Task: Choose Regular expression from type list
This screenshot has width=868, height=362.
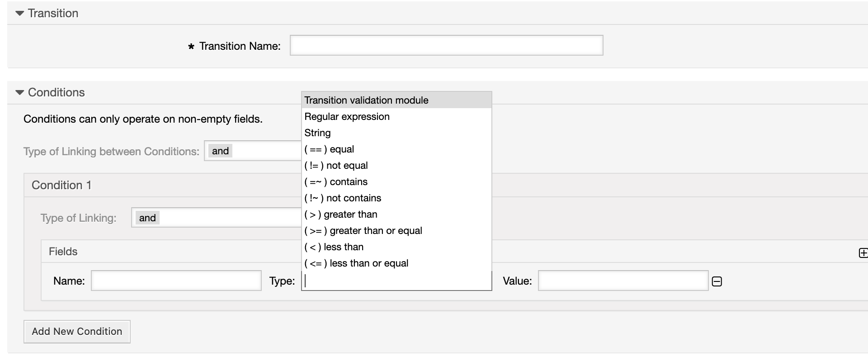Action: (x=347, y=117)
